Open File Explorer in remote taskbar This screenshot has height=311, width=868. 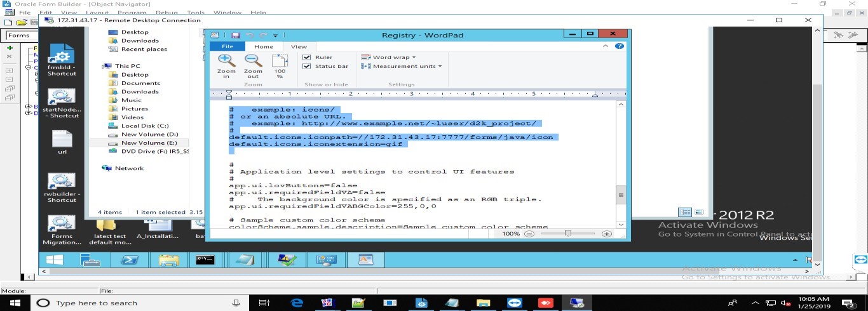169,260
